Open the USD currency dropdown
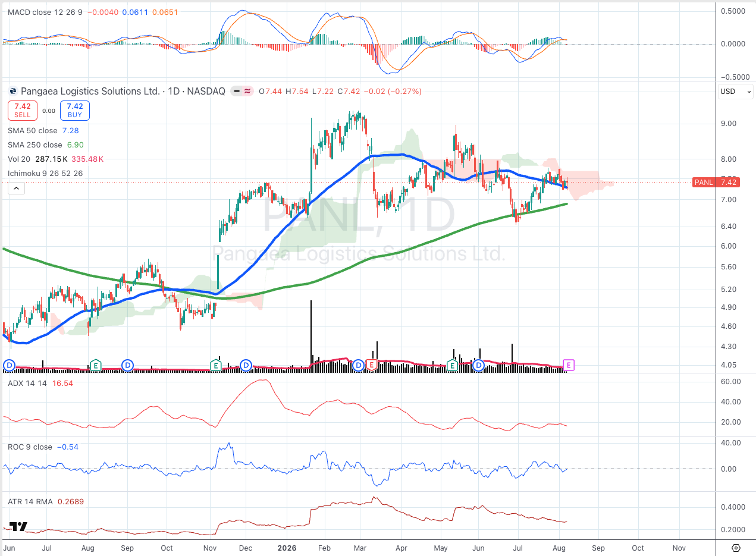Screen dimensions: 756x556 [x=736, y=92]
